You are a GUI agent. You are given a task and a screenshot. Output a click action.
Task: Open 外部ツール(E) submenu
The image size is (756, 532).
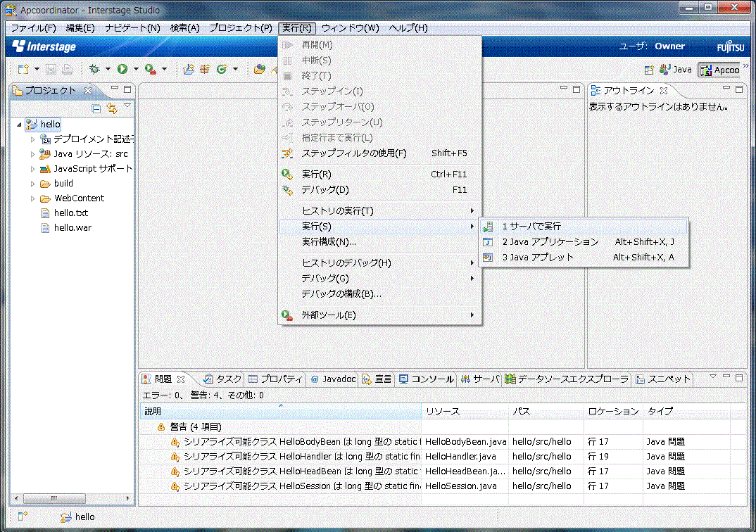(380, 315)
